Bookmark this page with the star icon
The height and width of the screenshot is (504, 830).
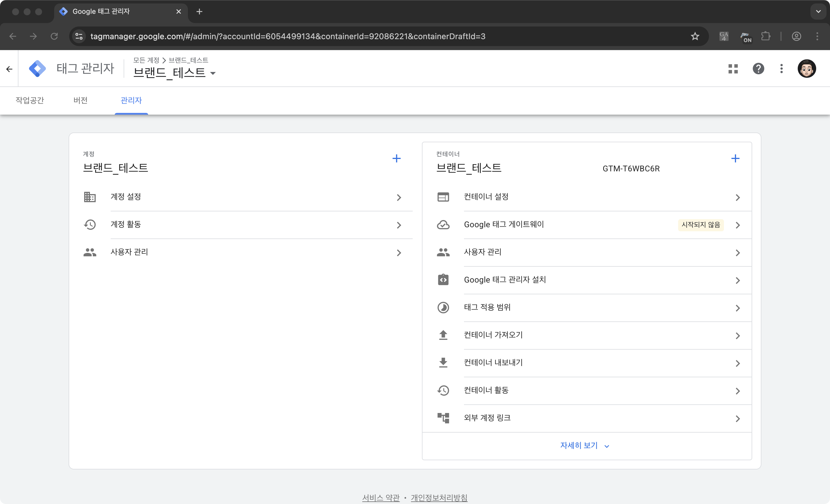695,36
